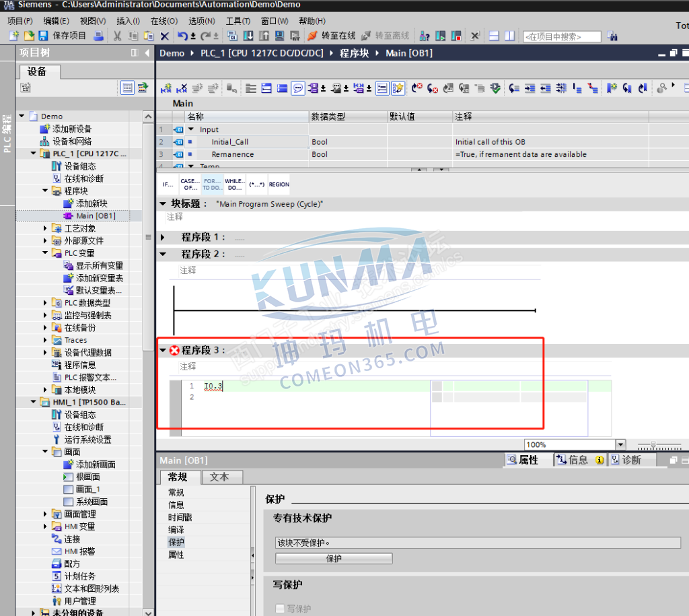
Task: Insert IF... code template button
Action: 168,184
